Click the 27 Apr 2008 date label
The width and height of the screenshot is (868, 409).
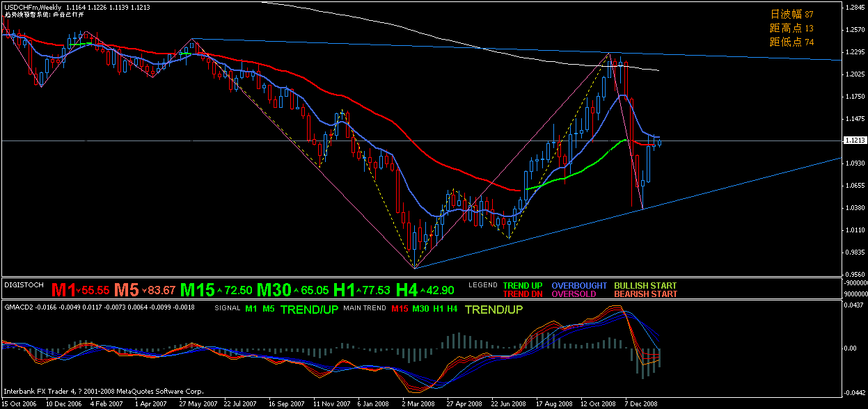pos(463,403)
